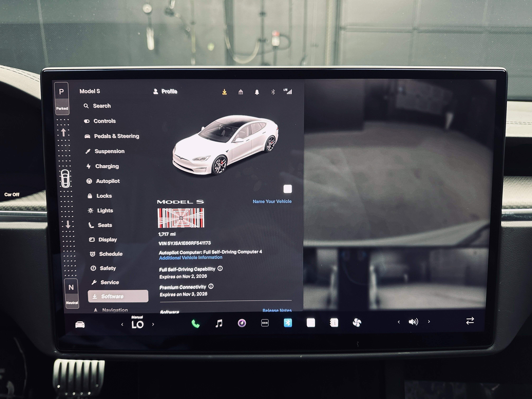This screenshot has height=399, width=532.
Task: Tap the swap display arrows icon
Action: pyautogui.click(x=470, y=321)
